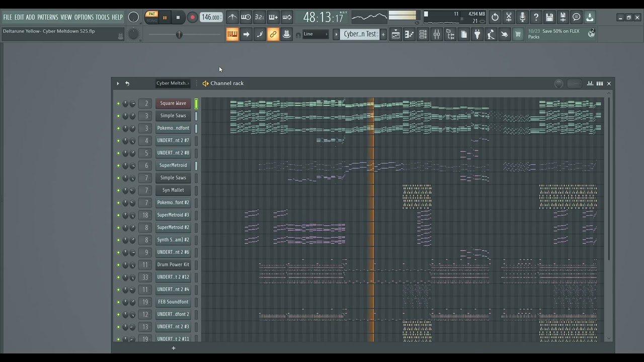Add a new pattern with the plus button
Screen dimensions: 644x362
pos(383,34)
